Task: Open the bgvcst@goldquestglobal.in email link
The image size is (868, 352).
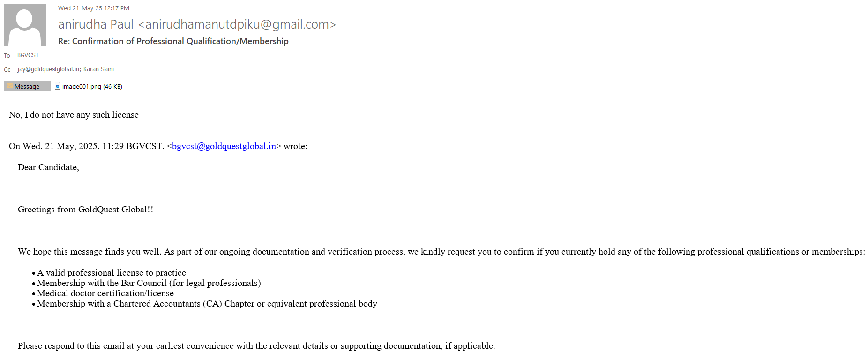Action: pyautogui.click(x=224, y=146)
